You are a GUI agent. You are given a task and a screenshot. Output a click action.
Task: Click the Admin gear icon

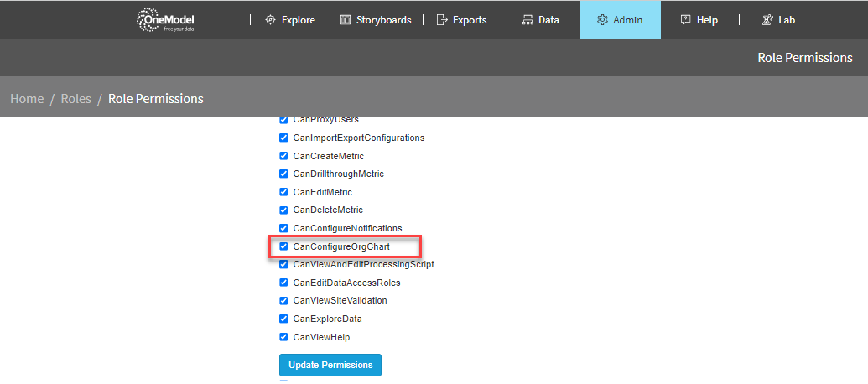(602, 20)
